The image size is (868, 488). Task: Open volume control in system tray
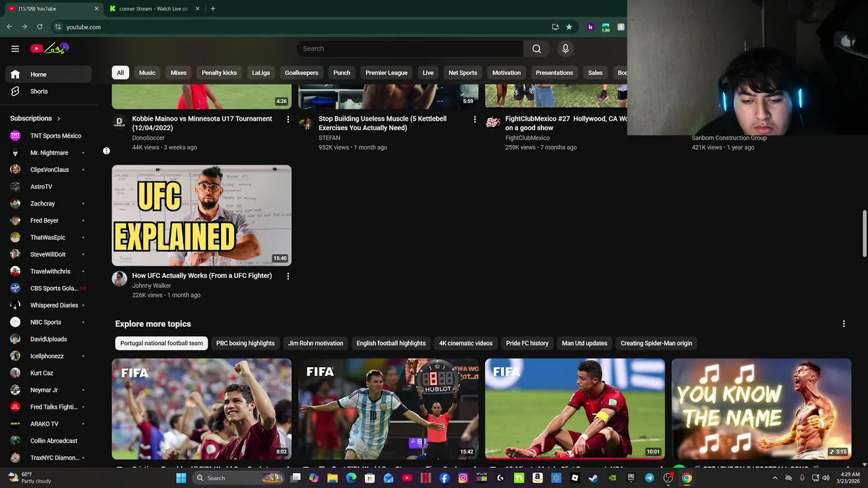[825, 478]
